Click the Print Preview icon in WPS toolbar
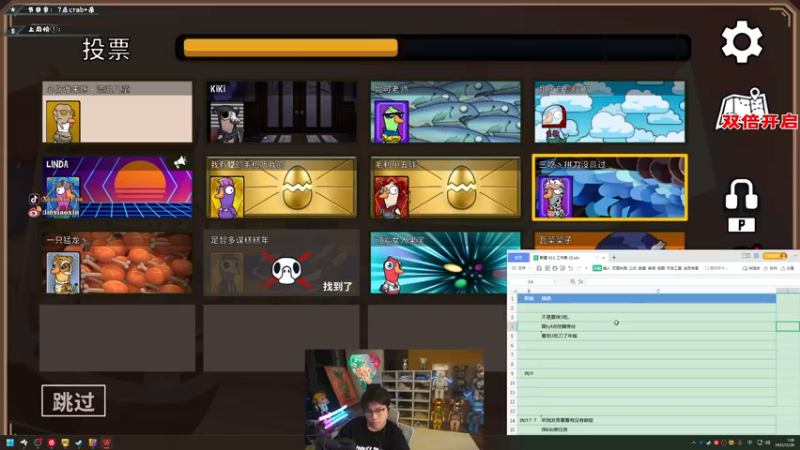The width and height of the screenshot is (800, 450). tap(563, 268)
